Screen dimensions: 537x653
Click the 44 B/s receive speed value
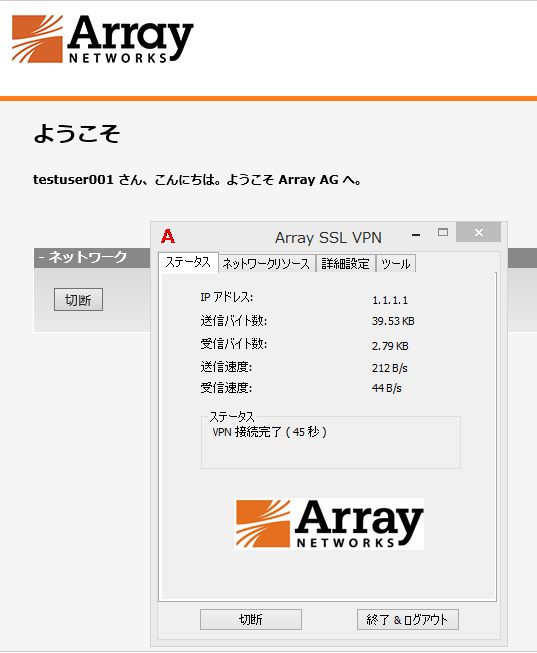(x=387, y=388)
